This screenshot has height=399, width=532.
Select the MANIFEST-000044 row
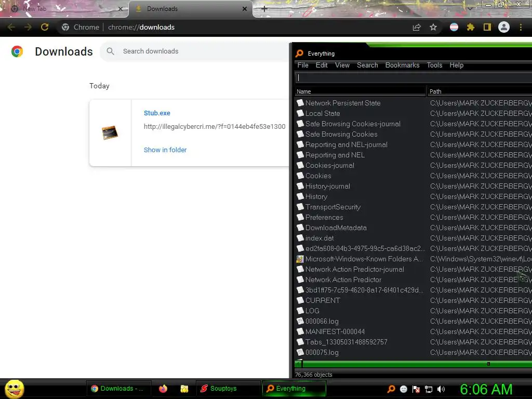pyautogui.click(x=413, y=331)
